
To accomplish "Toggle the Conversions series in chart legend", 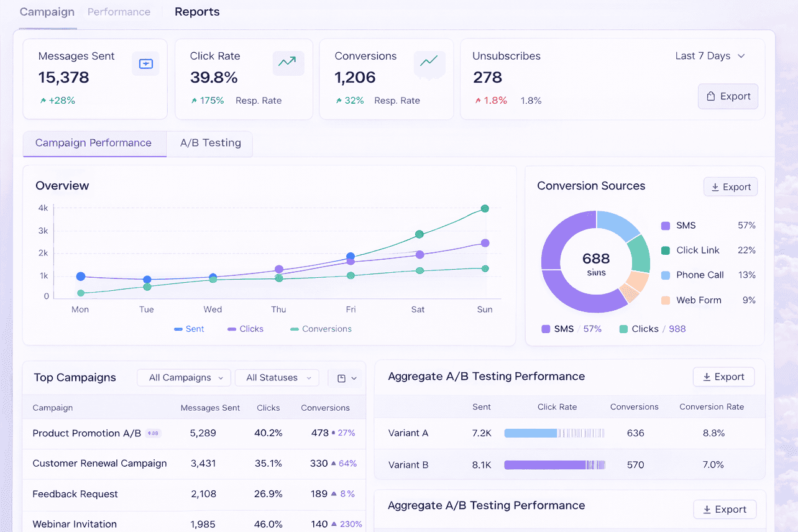I will coord(321,329).
